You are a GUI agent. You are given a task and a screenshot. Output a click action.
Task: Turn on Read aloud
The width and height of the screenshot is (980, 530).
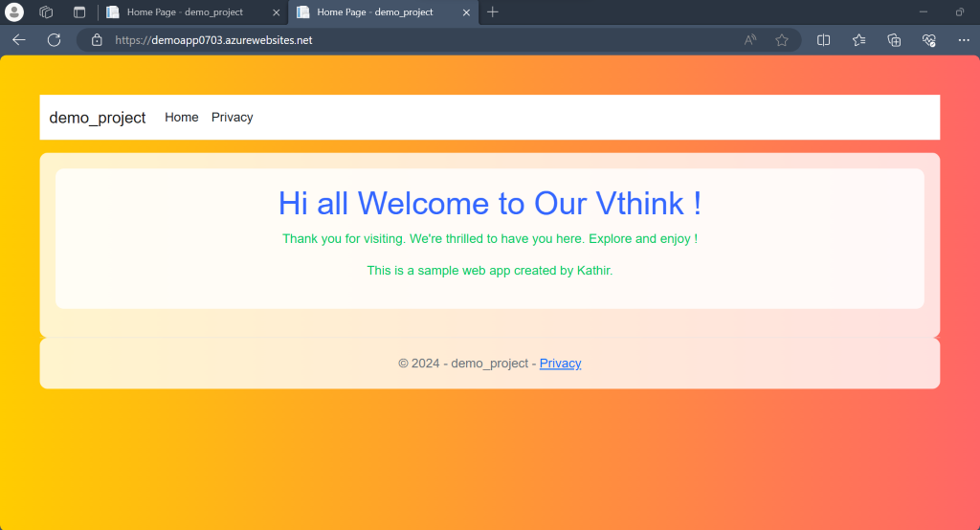pos(750,40)
